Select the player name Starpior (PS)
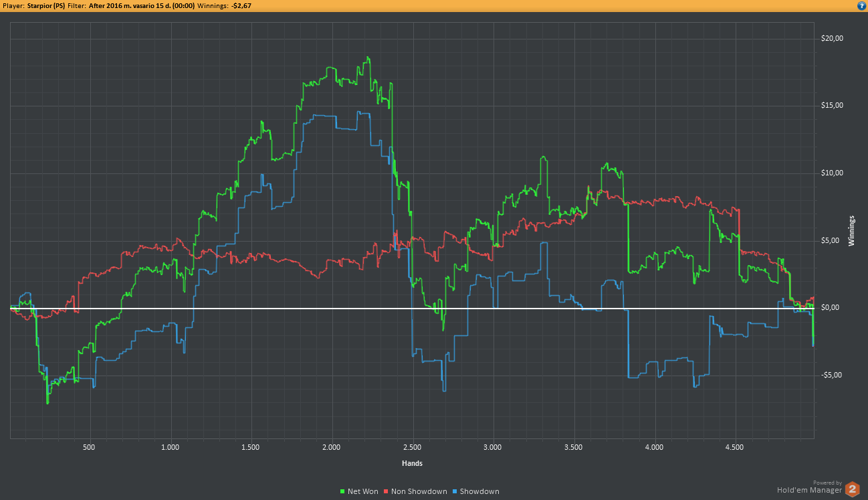The height and width of the screenshot is (500, 868). [46, 5]
